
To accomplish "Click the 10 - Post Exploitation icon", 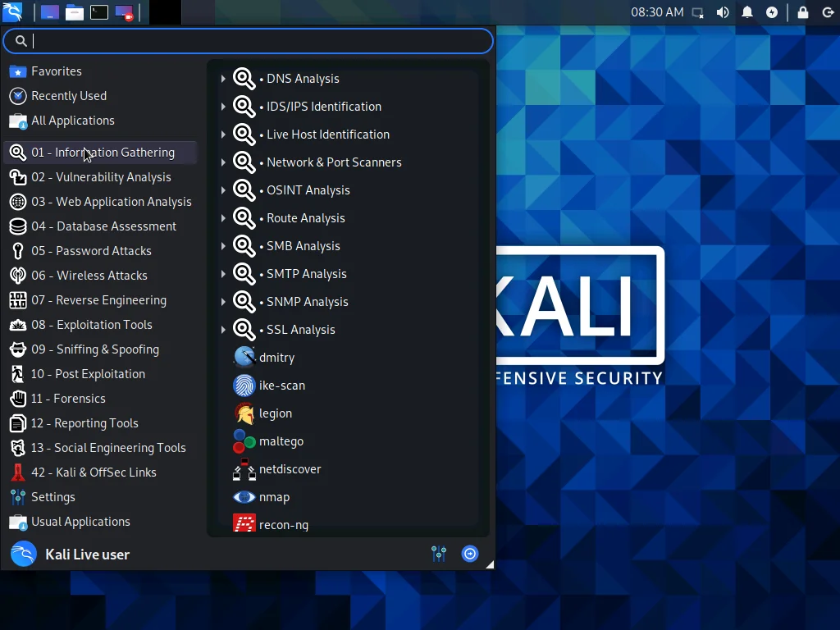I will tap(18, 374).
